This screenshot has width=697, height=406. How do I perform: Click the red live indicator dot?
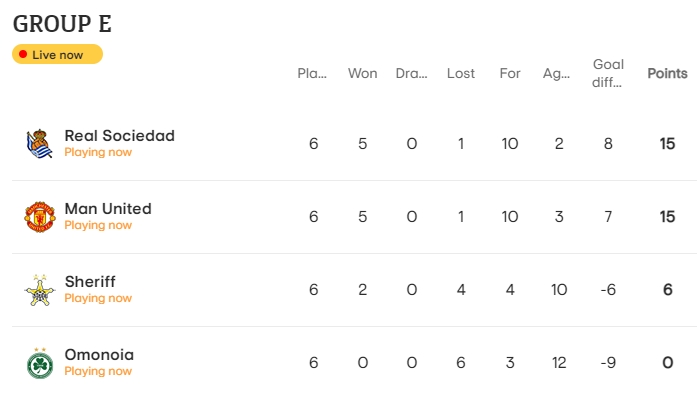click(23, 54)
